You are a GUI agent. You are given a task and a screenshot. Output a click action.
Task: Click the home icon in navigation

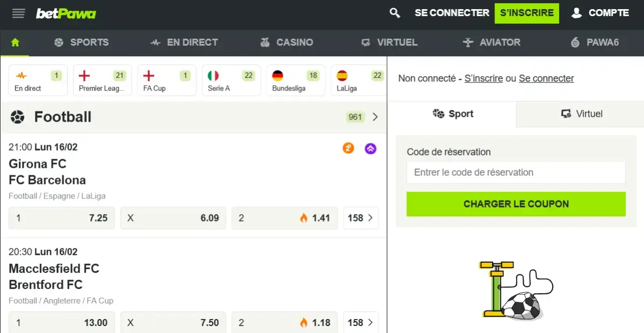pos(14,42)
